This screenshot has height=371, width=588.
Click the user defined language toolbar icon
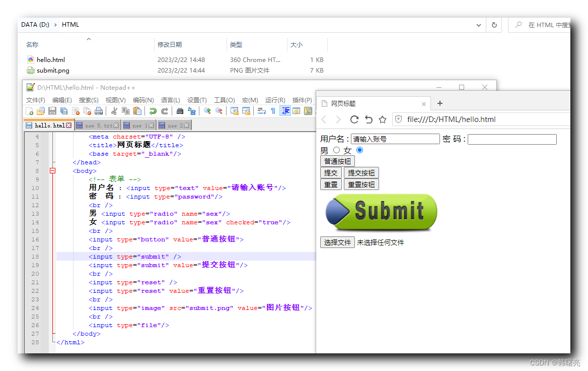(x=297, y=111)
